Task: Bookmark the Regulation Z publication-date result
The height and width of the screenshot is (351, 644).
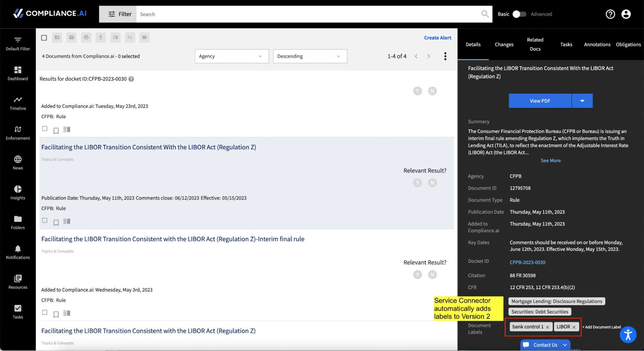Action: coord(56,222)
